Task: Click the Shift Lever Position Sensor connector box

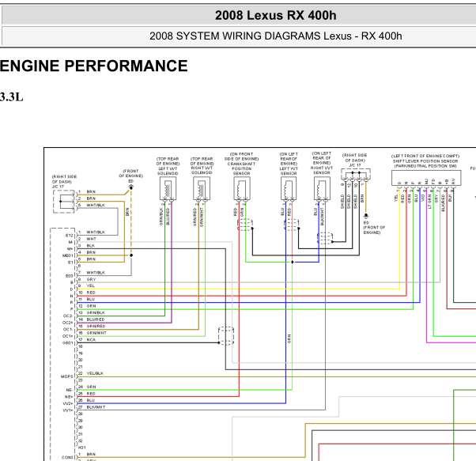Action: pos(426,178)
